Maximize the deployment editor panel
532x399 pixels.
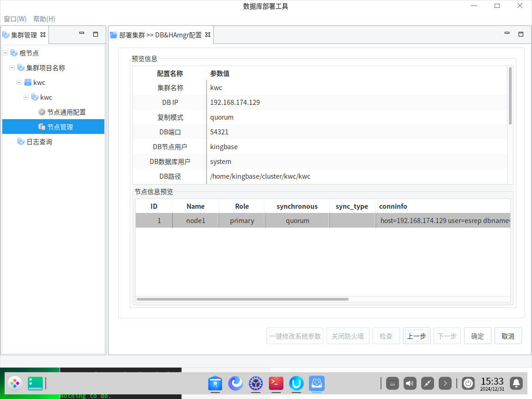[x=521, y=34]
